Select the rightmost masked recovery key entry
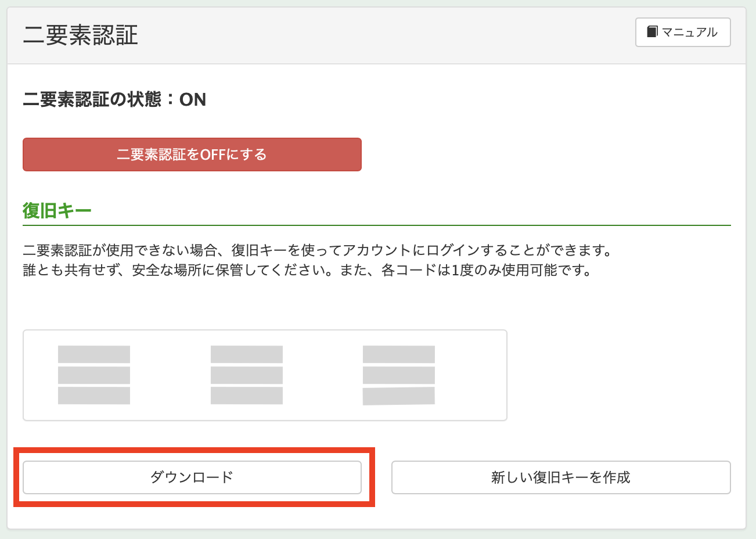This screenshot has width=756, height=539. point(398,375)
